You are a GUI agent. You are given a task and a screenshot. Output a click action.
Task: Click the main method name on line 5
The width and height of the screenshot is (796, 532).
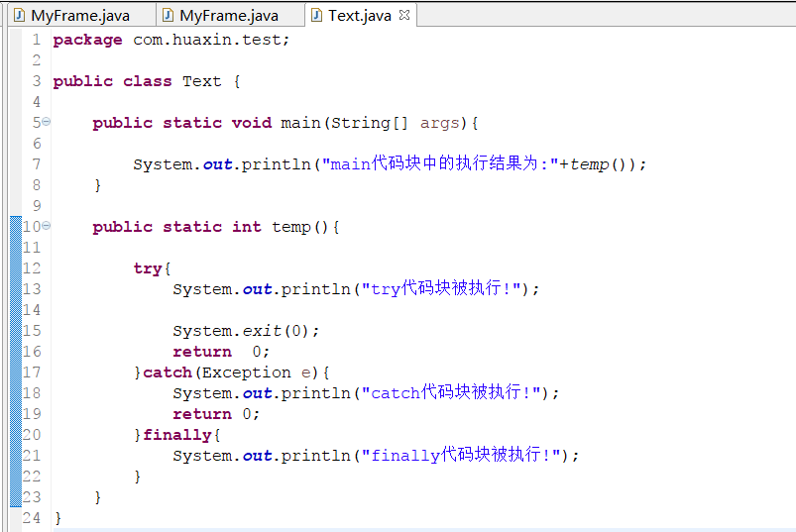click(300, 123)
